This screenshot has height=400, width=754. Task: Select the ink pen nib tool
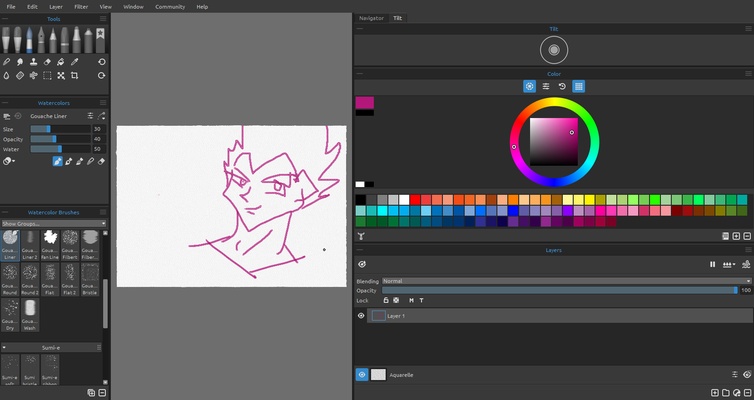pos(41,39)
